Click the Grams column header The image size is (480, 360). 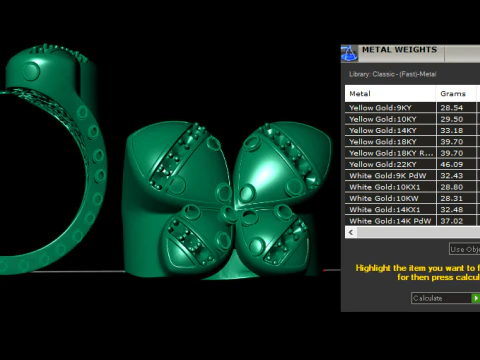[x=455, y=94]
